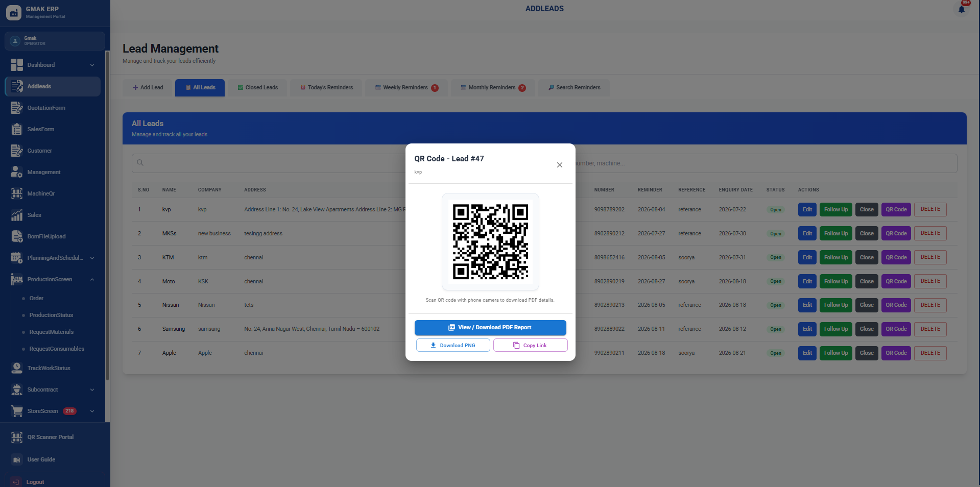980x487 pixels.
Task: Open the Add Lead tab
Action: click(x=148, y=87)
